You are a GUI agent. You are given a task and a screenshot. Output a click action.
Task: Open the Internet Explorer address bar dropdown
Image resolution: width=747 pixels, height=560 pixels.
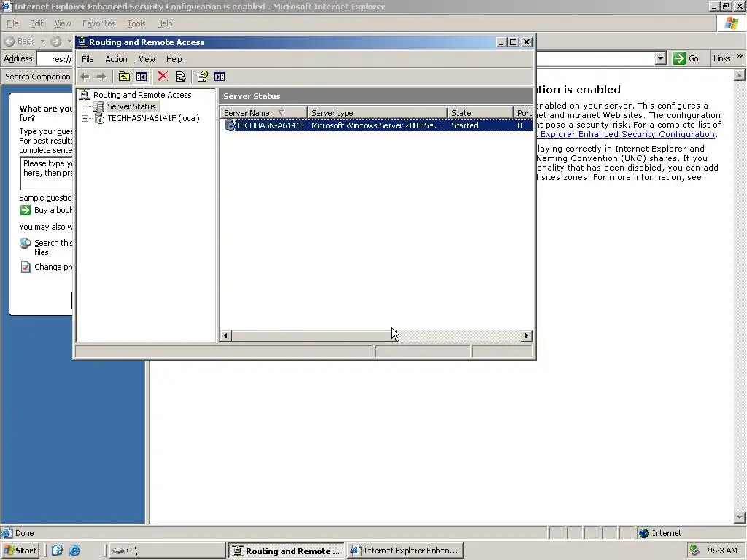point(660,58)
